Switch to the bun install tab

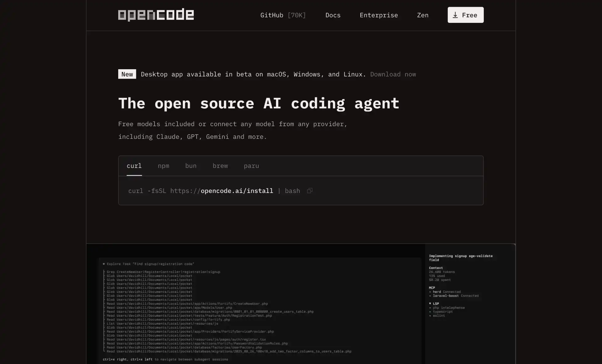pos(191,166)
